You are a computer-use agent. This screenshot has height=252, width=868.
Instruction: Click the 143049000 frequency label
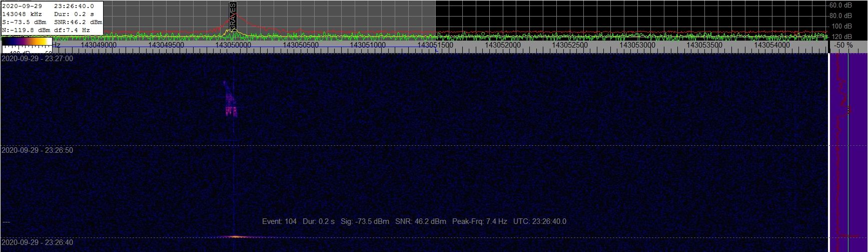point(99,45)
